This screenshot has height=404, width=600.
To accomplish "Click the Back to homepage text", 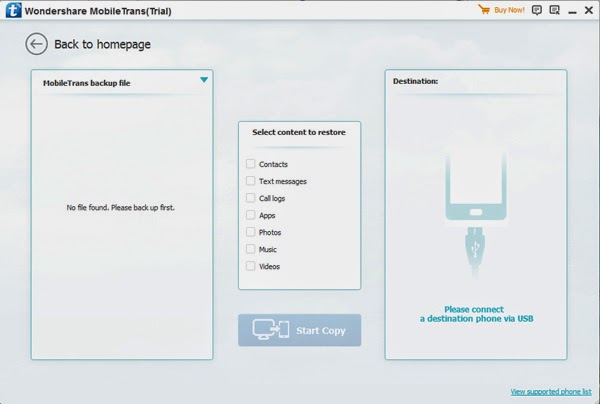I will 102,44.
